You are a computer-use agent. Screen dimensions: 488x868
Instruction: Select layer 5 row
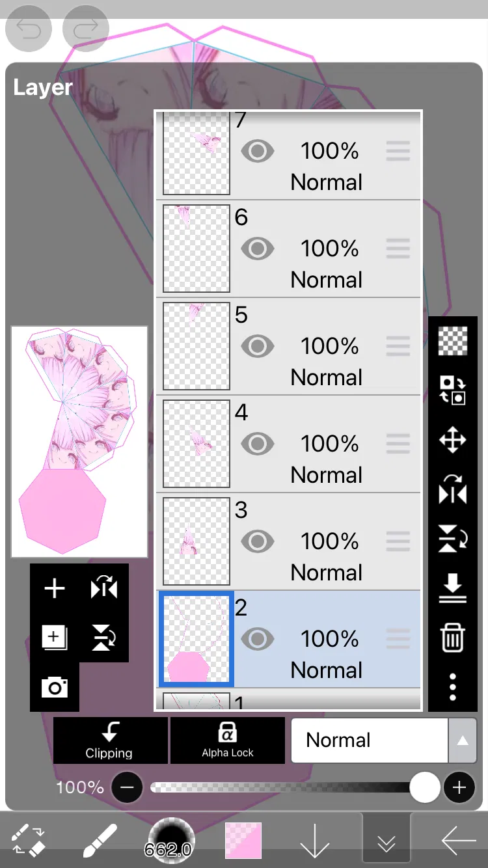point(325,346)
